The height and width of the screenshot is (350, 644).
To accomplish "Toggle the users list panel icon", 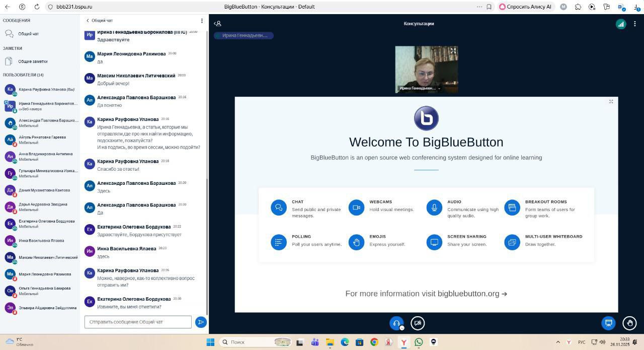I will 217,24.
